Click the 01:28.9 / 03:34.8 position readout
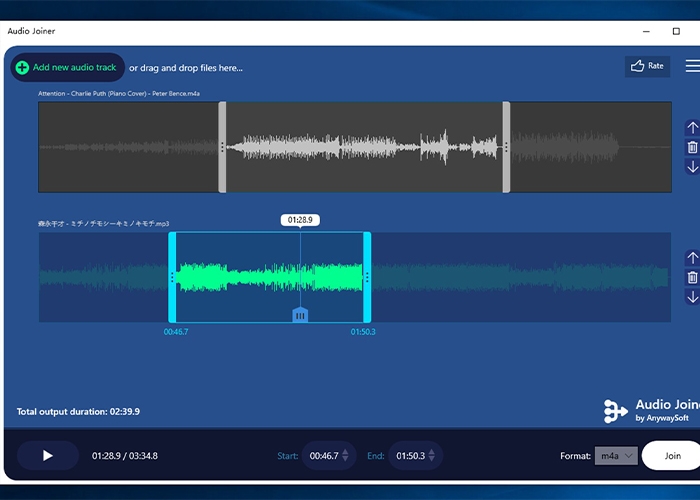700x500 pixels. click(x=125, y=456)
